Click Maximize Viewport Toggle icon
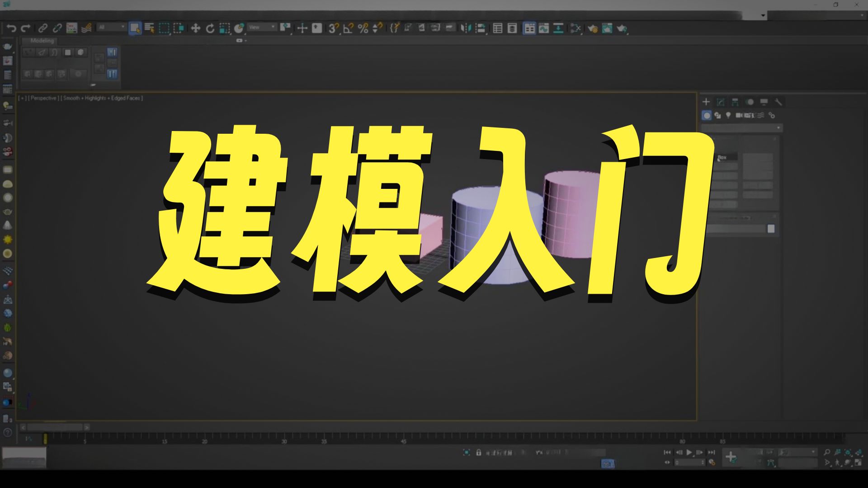The height and width of the screenshot is (488, 868). 858,463
